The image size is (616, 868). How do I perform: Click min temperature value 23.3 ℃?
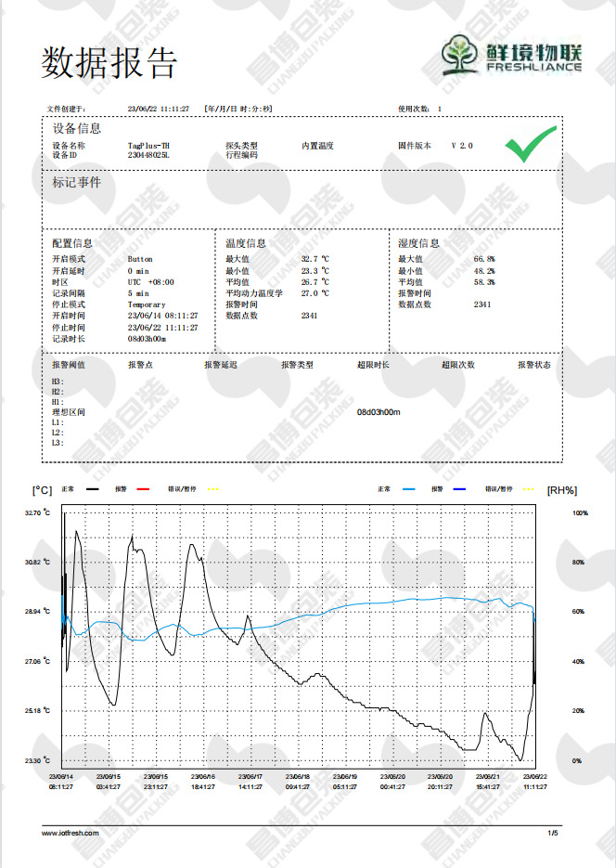click(315, 271)
